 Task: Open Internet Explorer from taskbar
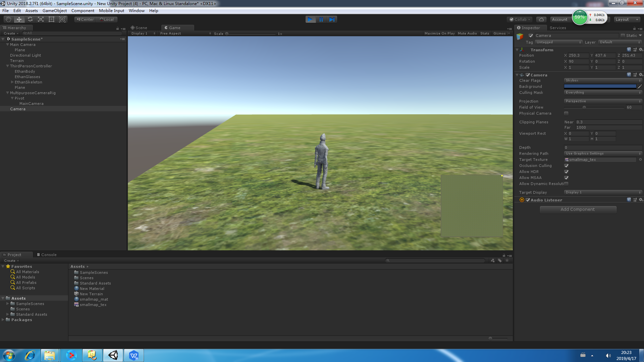pos(30,355)
